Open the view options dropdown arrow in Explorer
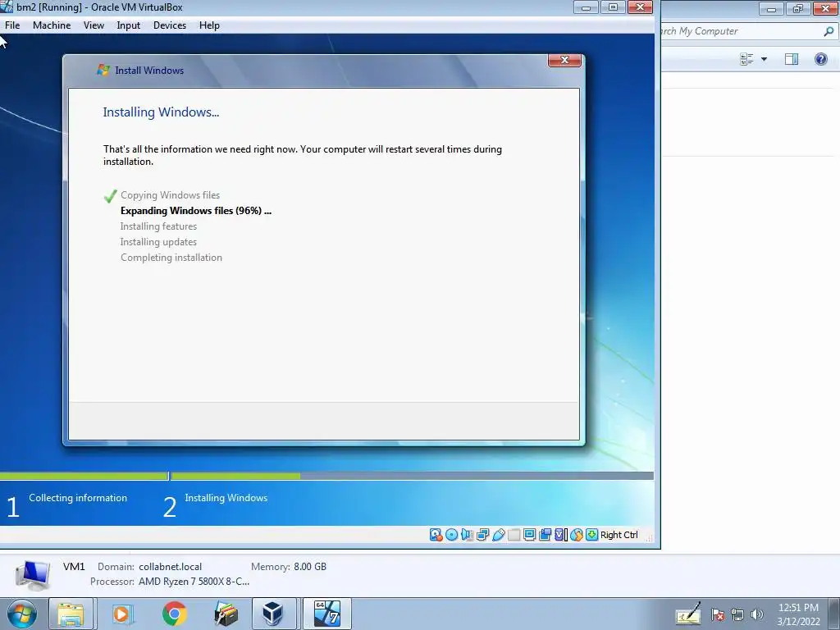This screenshot has width=840, height=630. (764, 59)
